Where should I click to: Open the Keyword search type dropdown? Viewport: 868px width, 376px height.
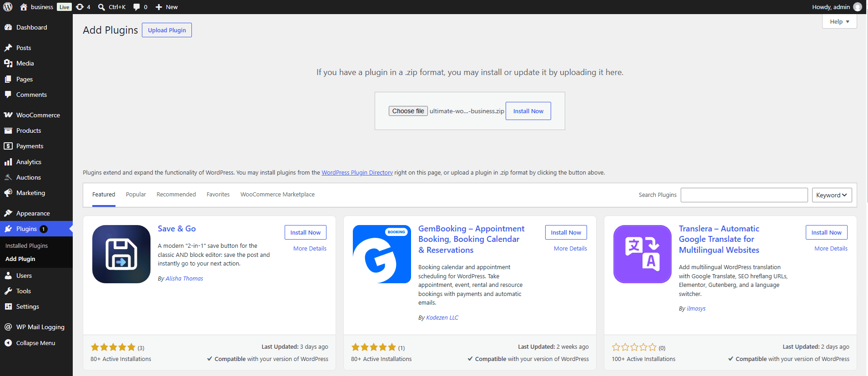[832, 195]
